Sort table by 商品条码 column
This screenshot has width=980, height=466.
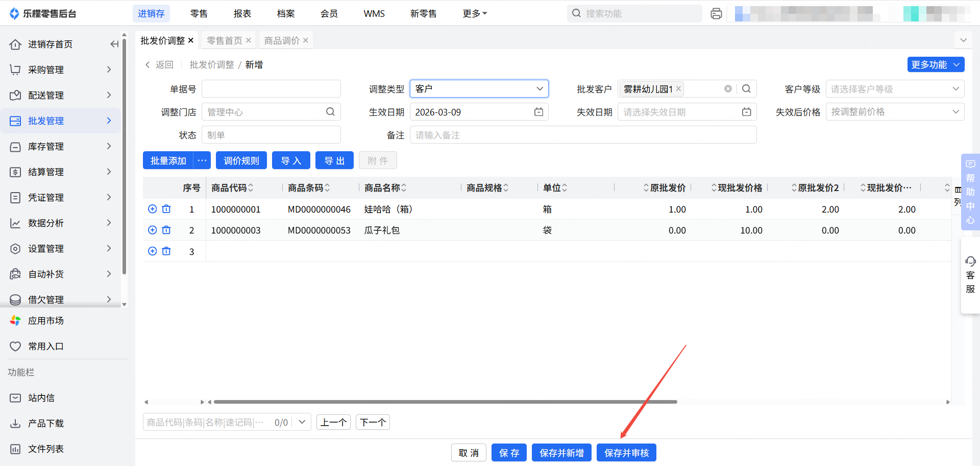pos(327,188)
